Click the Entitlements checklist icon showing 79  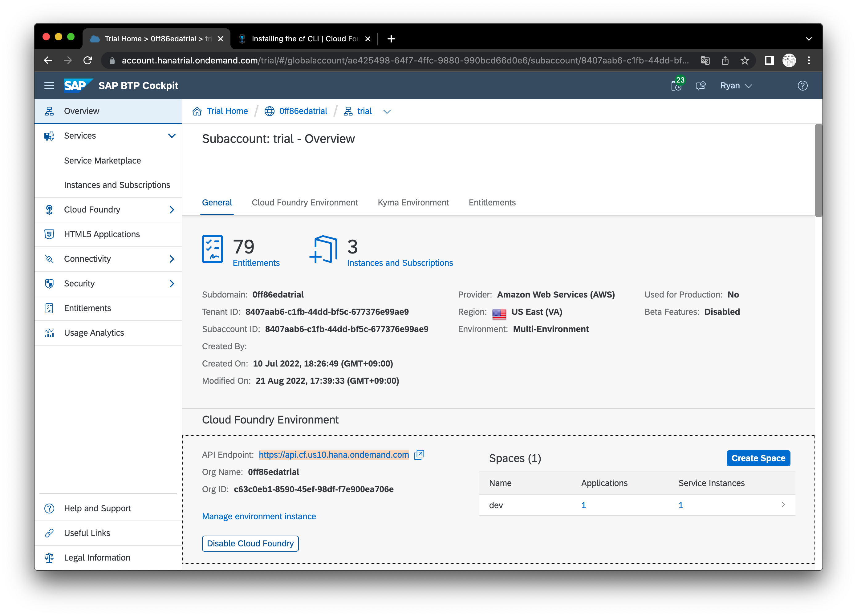click(212, 249)
